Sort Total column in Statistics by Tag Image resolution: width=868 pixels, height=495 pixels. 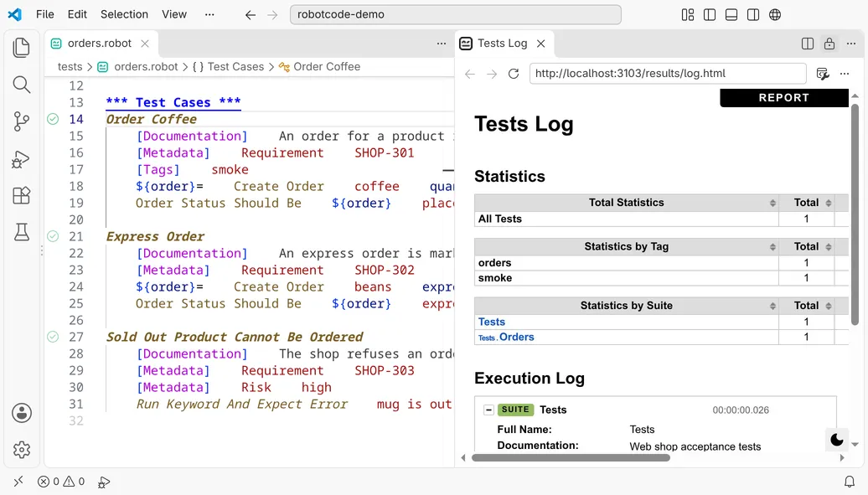click(807, 246)
